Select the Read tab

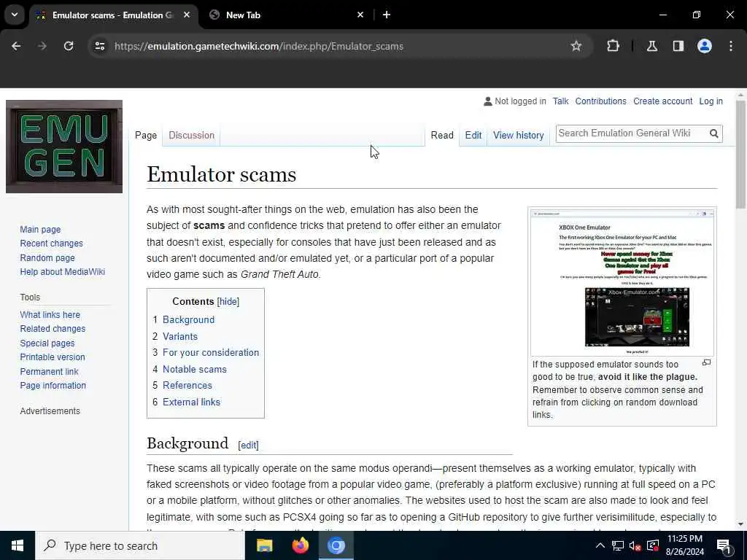(442, 135)
